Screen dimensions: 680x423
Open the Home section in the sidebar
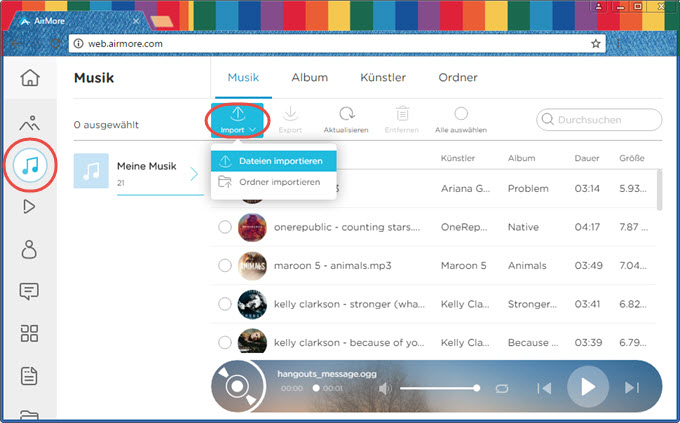30,78
